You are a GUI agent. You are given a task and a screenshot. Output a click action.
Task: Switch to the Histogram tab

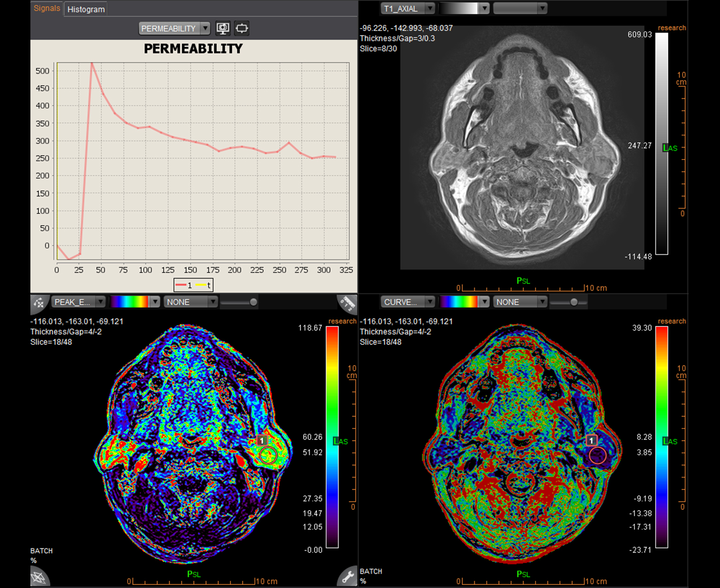tap(86, 9)
